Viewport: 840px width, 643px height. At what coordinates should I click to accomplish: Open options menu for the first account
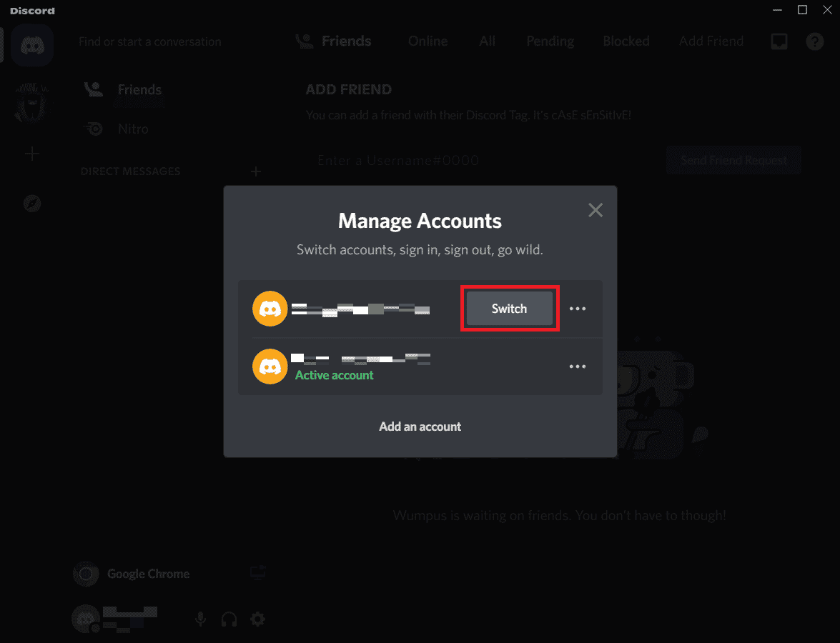point(578,309)
